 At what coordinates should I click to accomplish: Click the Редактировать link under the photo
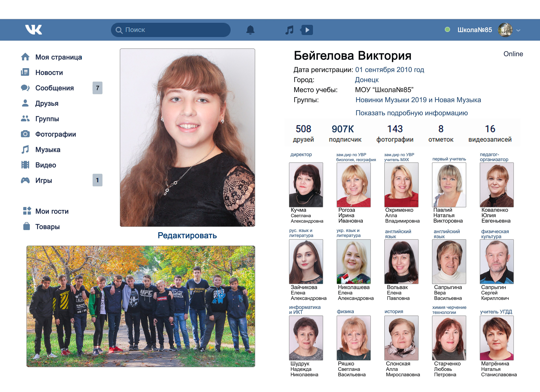tap(187, 235)
